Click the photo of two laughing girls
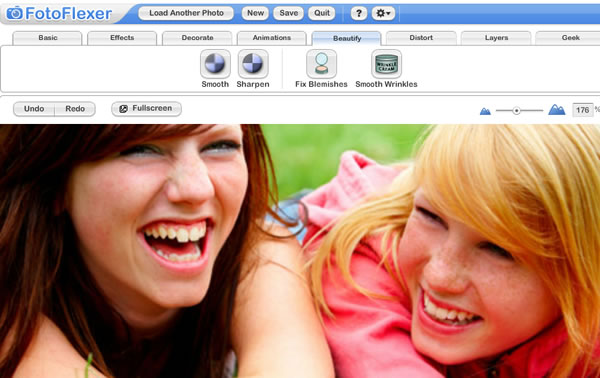This screenshot has height=378, width=600. coord(300,251)
